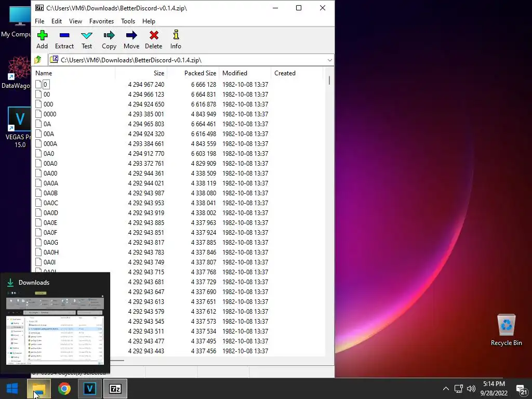Click packed size value 4 337 456
Image resolution: width=532 pixels, height=399 pixels.
click(204, 351)
